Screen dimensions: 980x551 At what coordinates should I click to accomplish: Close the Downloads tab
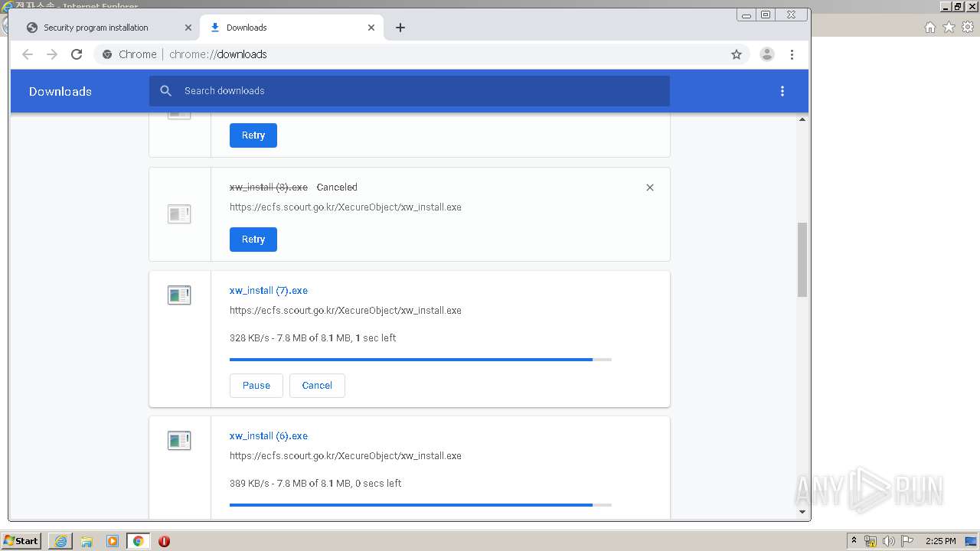point(371,28)
